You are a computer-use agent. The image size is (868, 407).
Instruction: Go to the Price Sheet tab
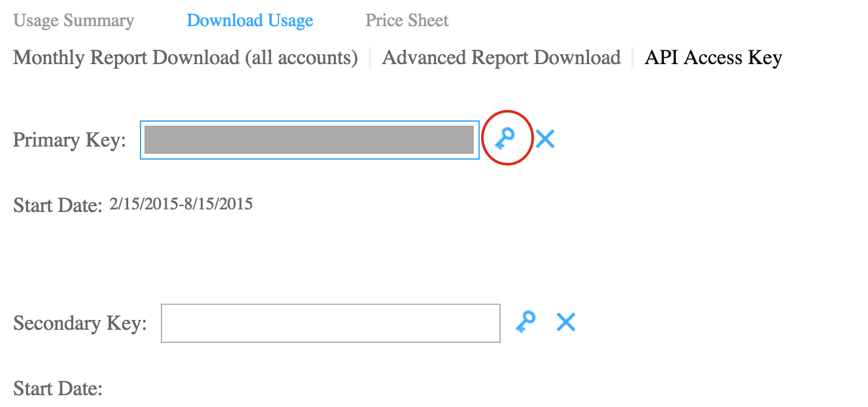407,21
